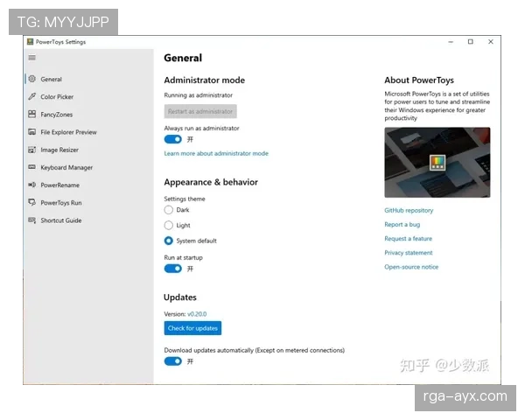
Task: Click the General gear icon
Action: [32, 79]
